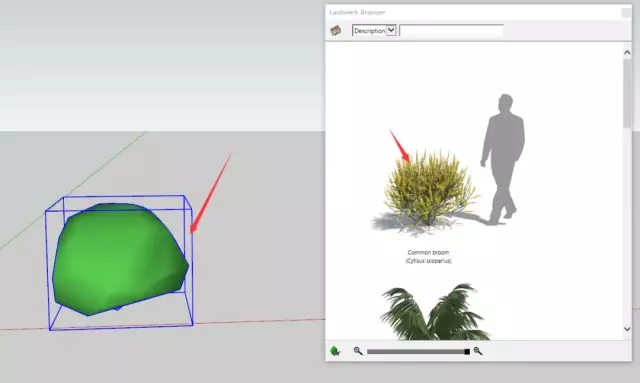640x383 pixels.
Task: Focus the plant search text field
Action: coord(451,31)
